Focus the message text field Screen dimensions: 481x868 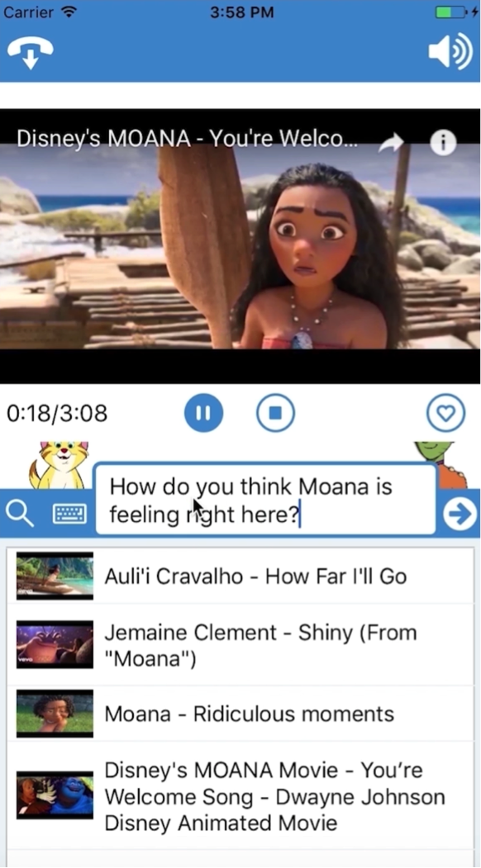[266, 500]
